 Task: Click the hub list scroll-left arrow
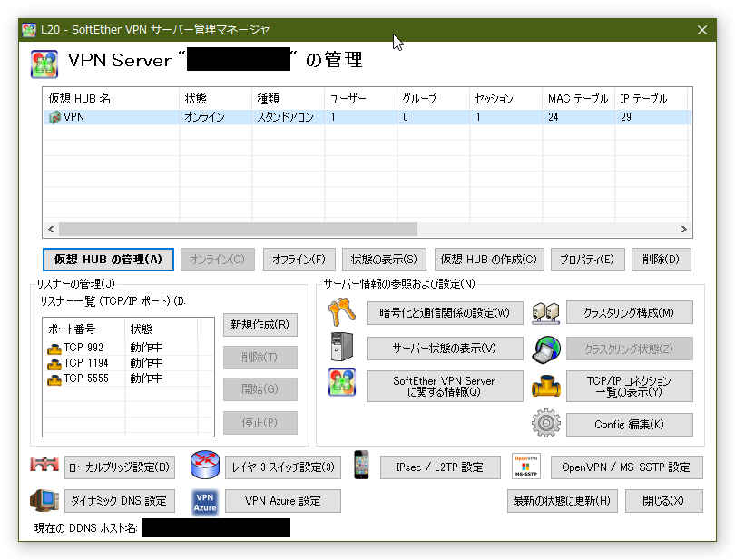point(51,230)
